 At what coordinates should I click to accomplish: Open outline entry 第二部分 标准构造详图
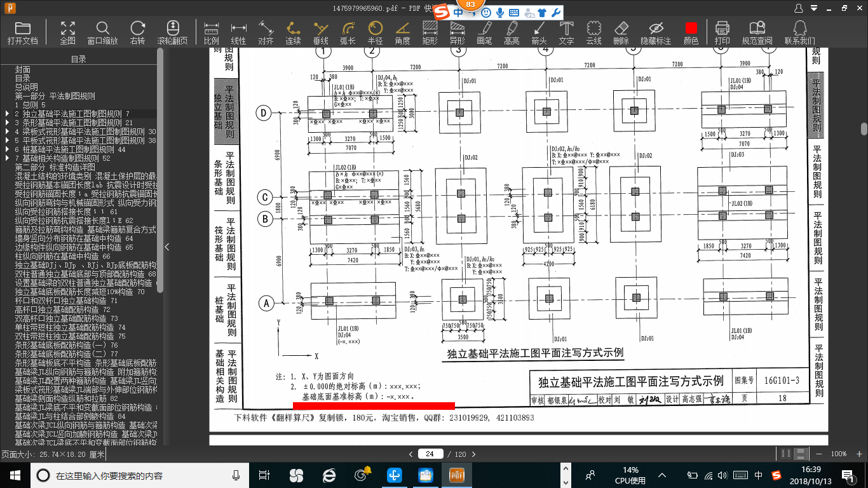pyautogui.click(x=55, y=167)
